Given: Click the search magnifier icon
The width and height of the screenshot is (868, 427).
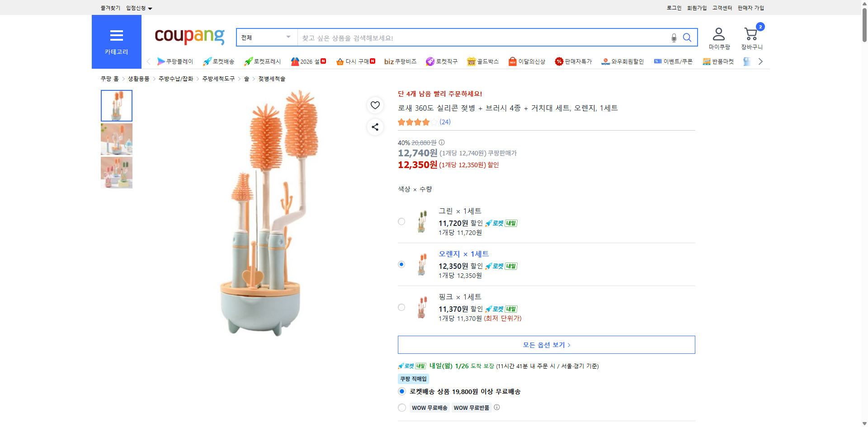Looking at the screenshot, I should tap(687, 38).
